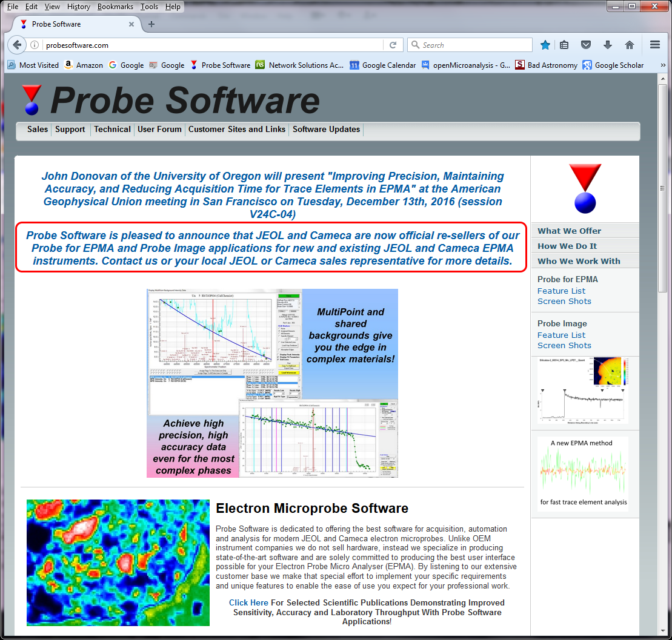Reload the page with the refresh icon
Viewport: 672px width, 640px height.
click(393, 45)
